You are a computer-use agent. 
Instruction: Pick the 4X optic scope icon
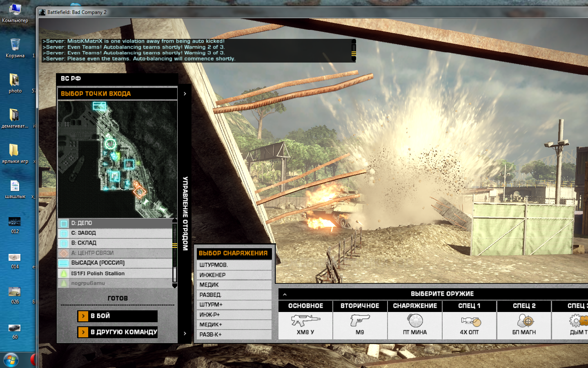point(470,321)
